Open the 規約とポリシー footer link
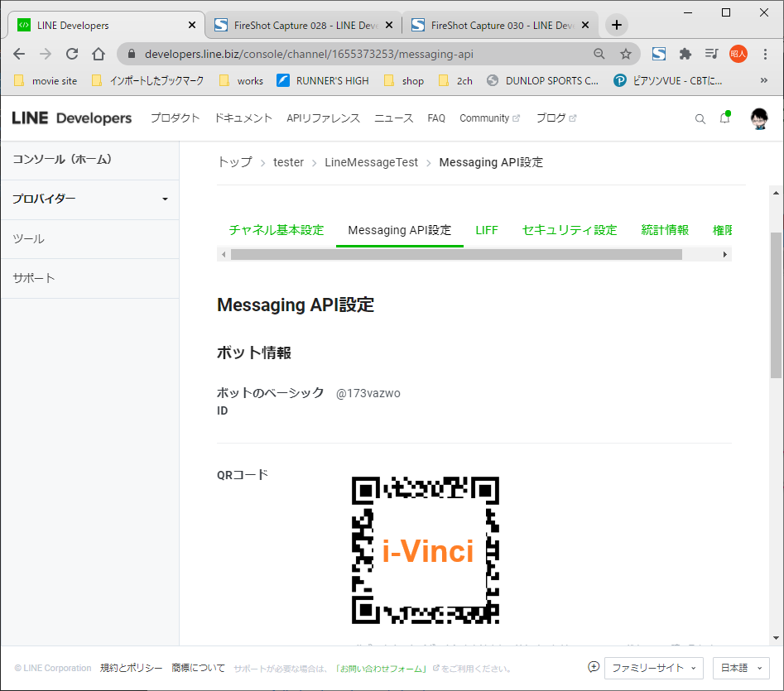784x691 pixels. coord(131,668)
